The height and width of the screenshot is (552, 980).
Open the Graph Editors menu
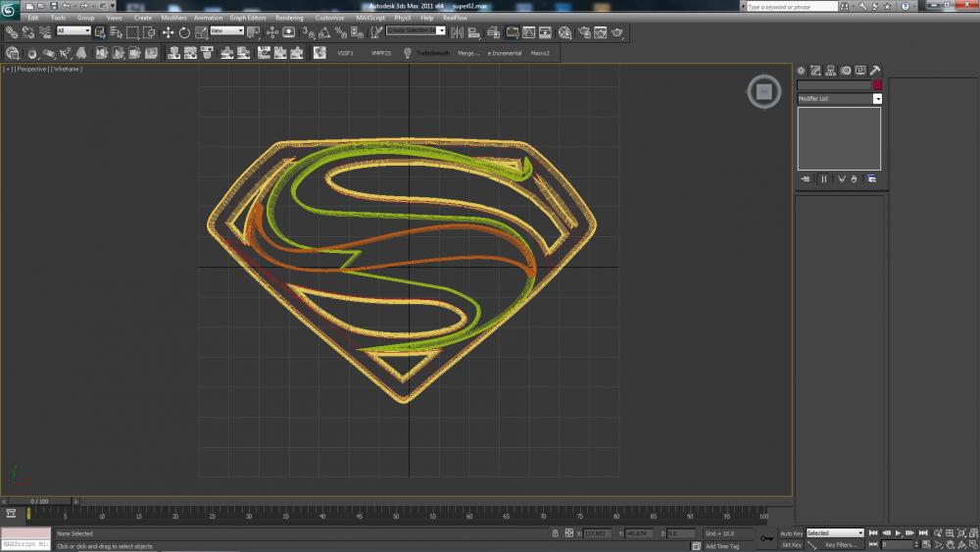[248, 18]
